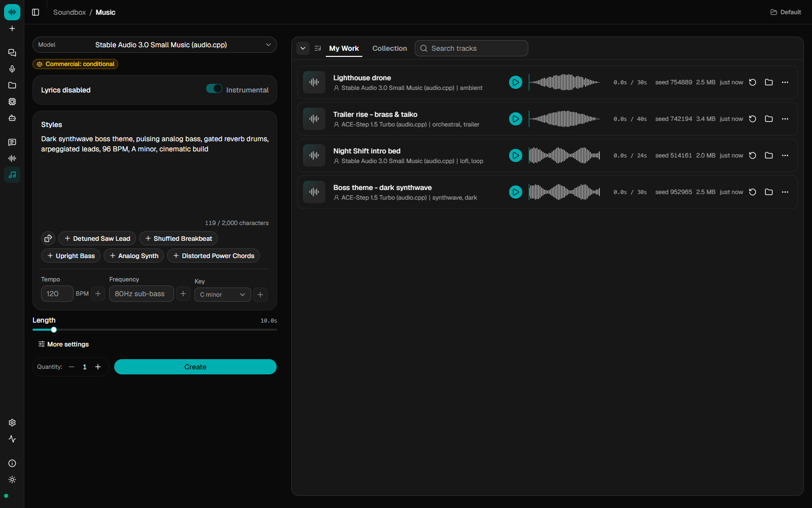Click the Search tracks field
Image resolution: width=812 pixels, height=508 pixels.
(x=471, y=48)
